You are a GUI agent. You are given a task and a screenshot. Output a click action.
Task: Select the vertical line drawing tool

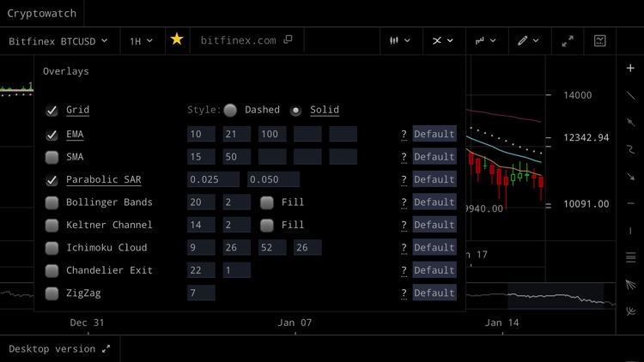pos(630,231)
